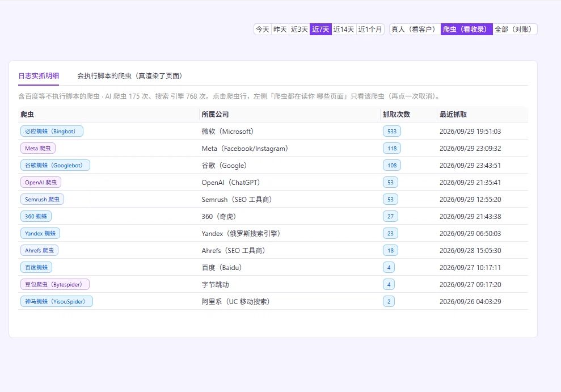Click the 118 crawl count badge
Viewport: 561px width, 392px height.
click(392, 148)
